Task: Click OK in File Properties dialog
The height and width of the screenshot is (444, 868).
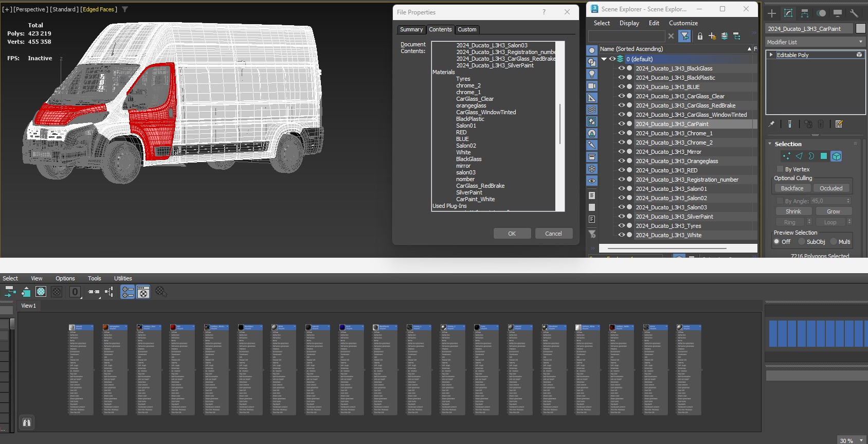Action: pos(512,234)
